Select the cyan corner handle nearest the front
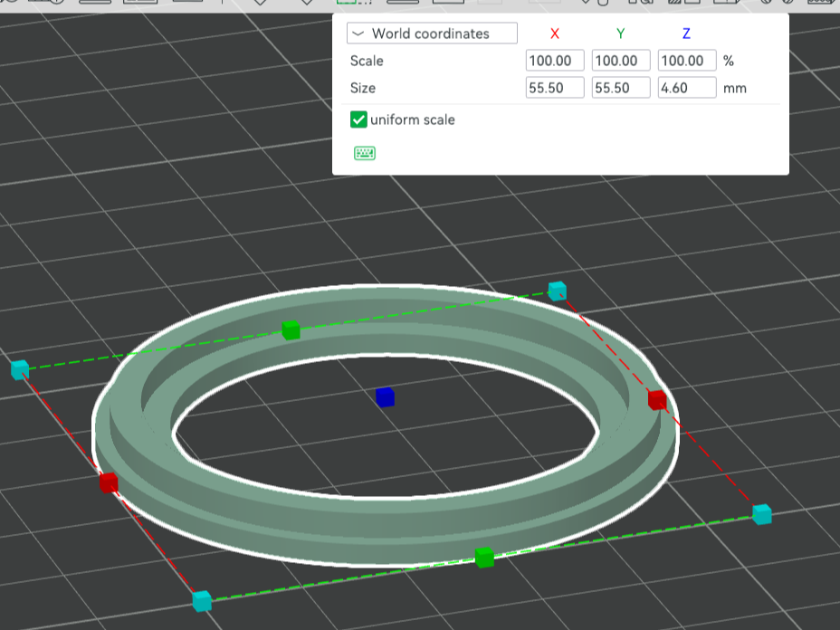This screenshot has width=840, height=630. 202,601
